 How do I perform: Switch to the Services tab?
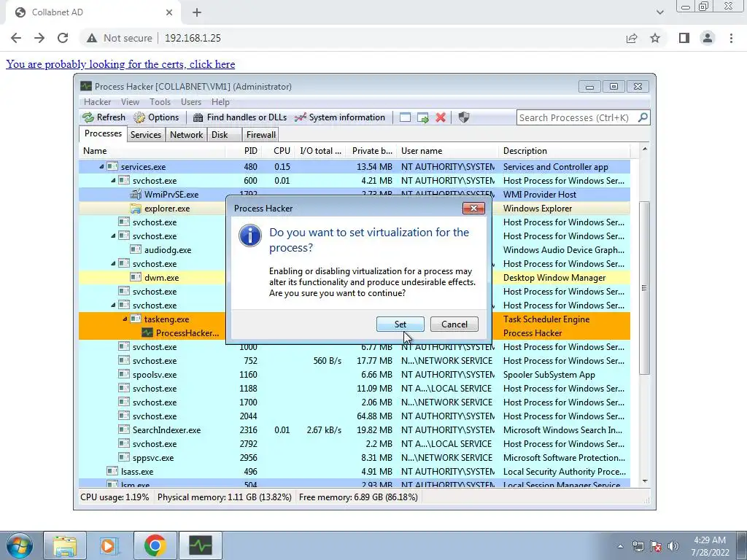(x=146, y=135)
